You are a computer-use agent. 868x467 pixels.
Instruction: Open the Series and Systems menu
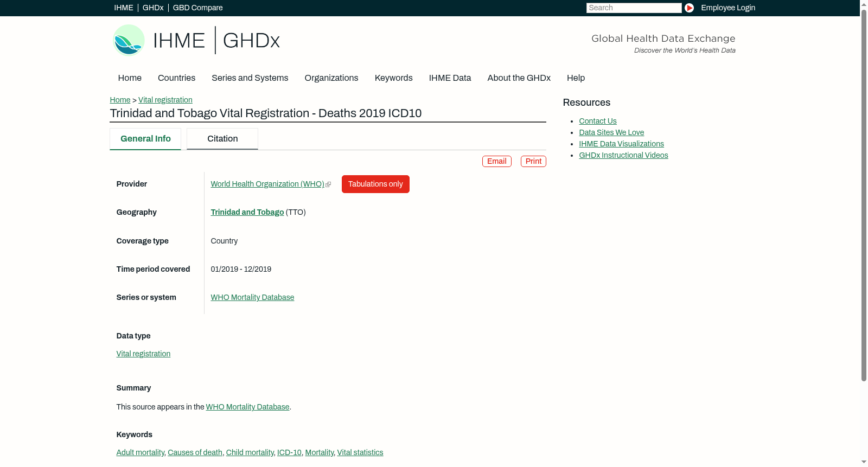[250, 78]
